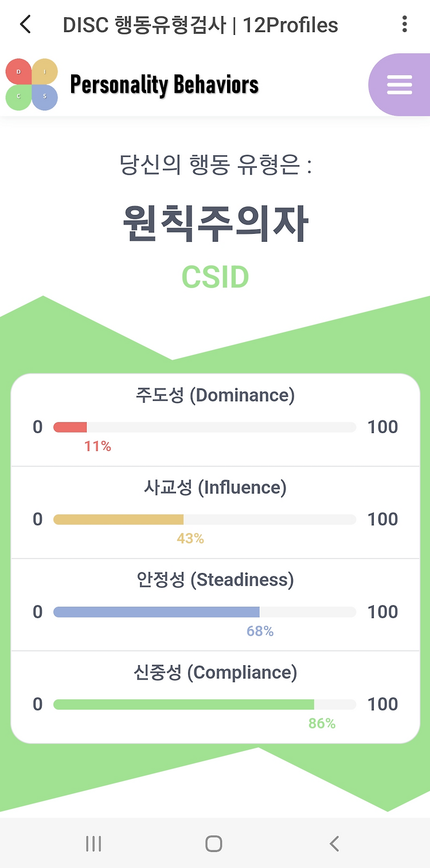Tap the back arrow in the header
The width and height of the screenshot is (430, 868).
pyautogui.click(x=25, y=25)
